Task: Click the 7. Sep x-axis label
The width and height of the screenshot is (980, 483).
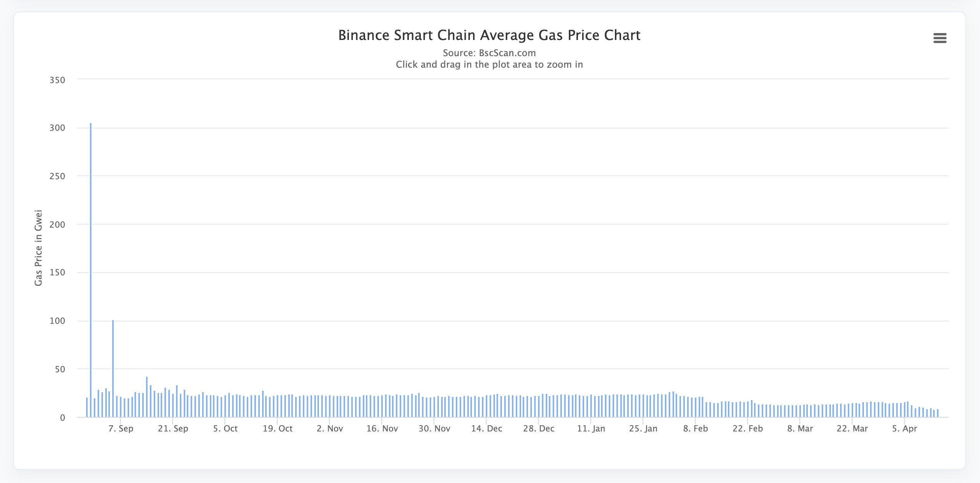Action: 121,429
